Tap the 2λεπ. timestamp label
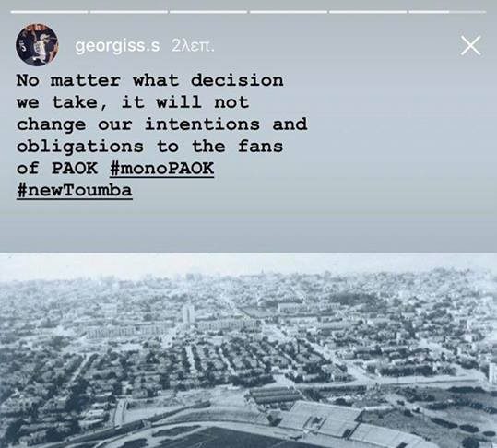This screenshot has height=448, width=497. (x=193, y=46)
